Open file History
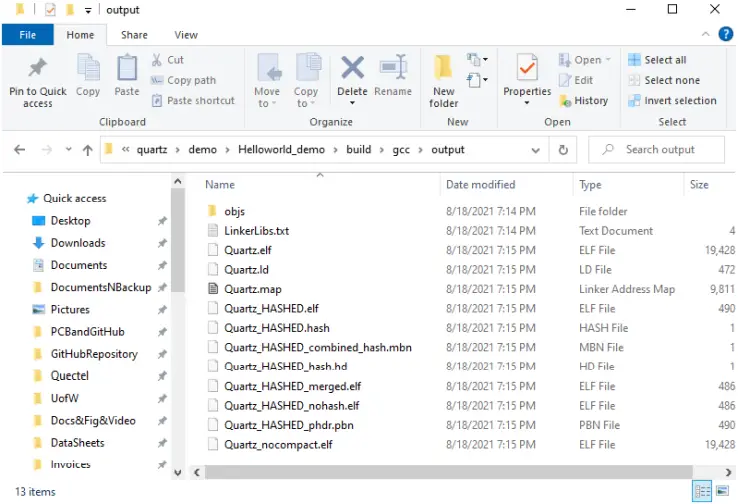This screenshot has height=504, width=740. coord(583,101)
